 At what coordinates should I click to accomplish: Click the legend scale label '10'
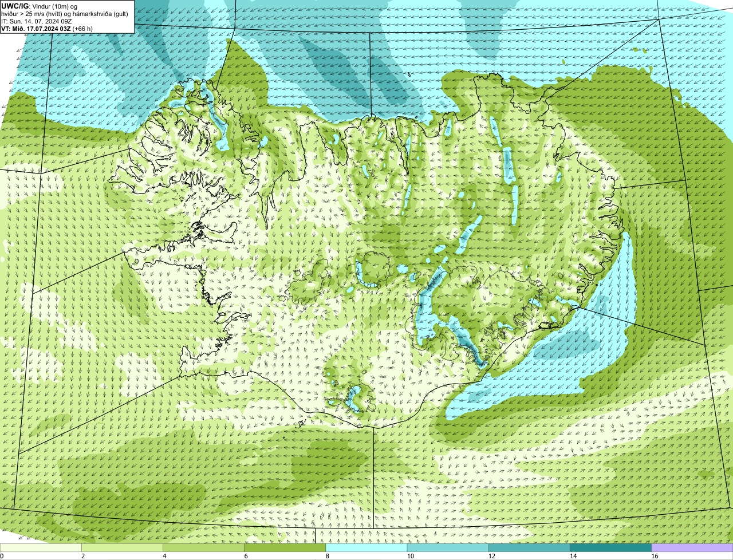pos(410,556)
